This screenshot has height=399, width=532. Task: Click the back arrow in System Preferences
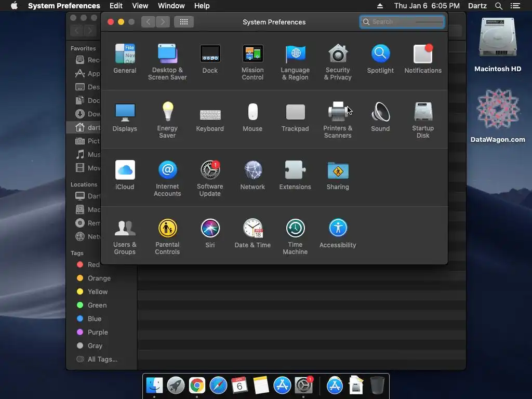(148, 22)
